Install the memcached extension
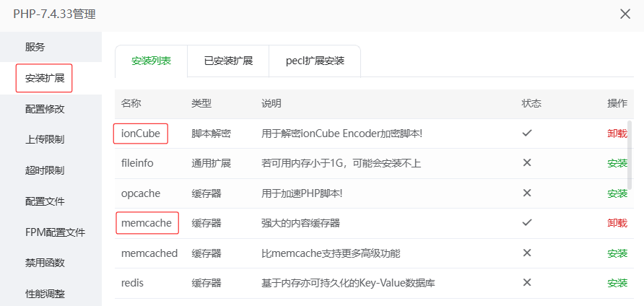 617,253
